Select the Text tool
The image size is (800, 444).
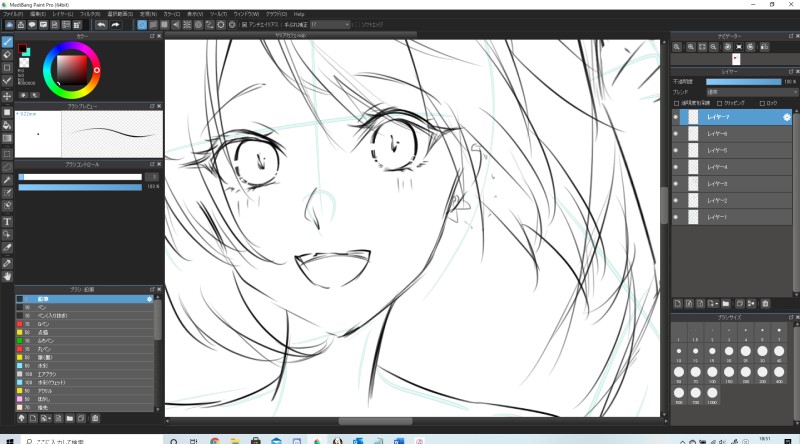7,221
